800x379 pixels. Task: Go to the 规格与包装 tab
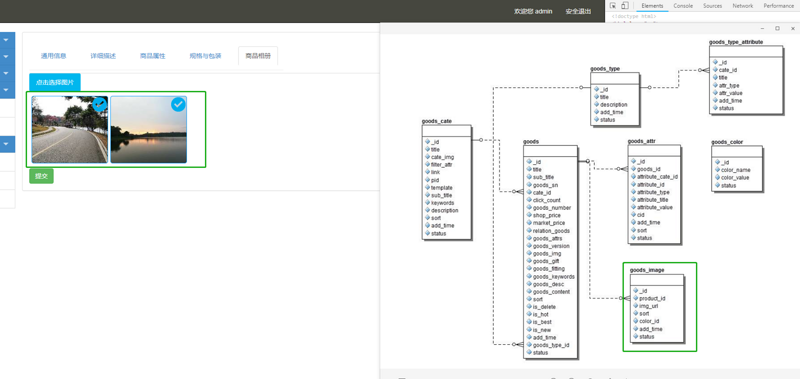point(205,56)
